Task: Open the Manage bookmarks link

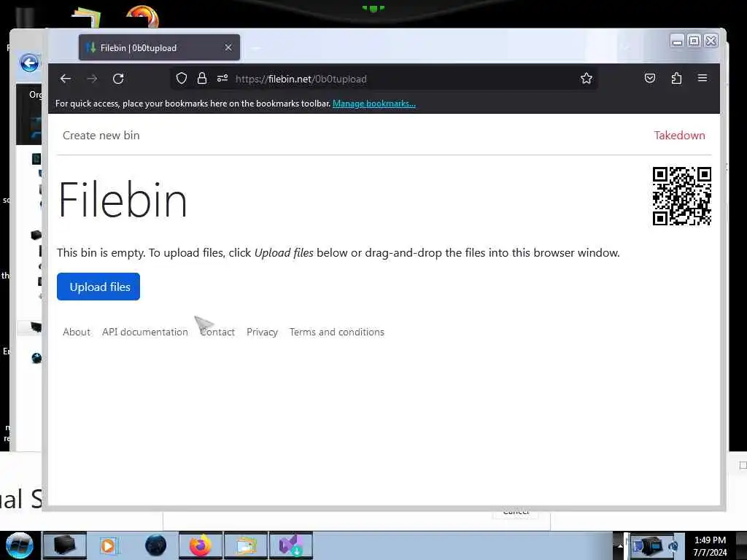Action: (x=374, y=104)
